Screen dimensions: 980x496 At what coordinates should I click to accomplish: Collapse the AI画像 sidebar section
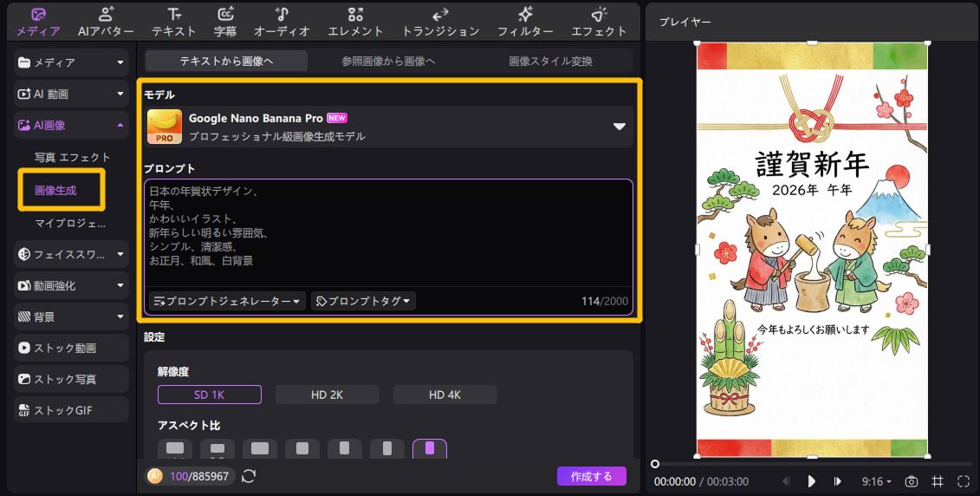pos(120,125)
